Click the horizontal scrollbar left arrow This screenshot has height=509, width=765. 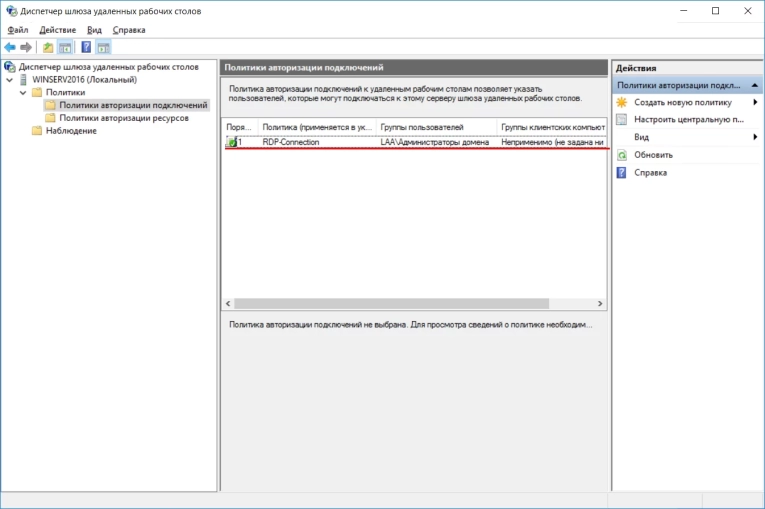[x=228, y=304]
